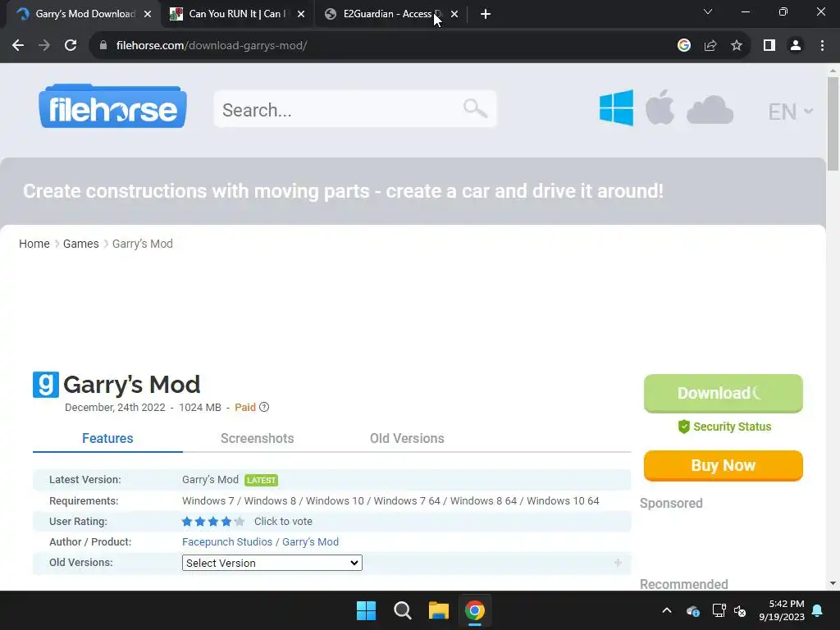Open the Select Version dropdown
The width and height of the screenshot is (840, 630).
click(272, 563)
